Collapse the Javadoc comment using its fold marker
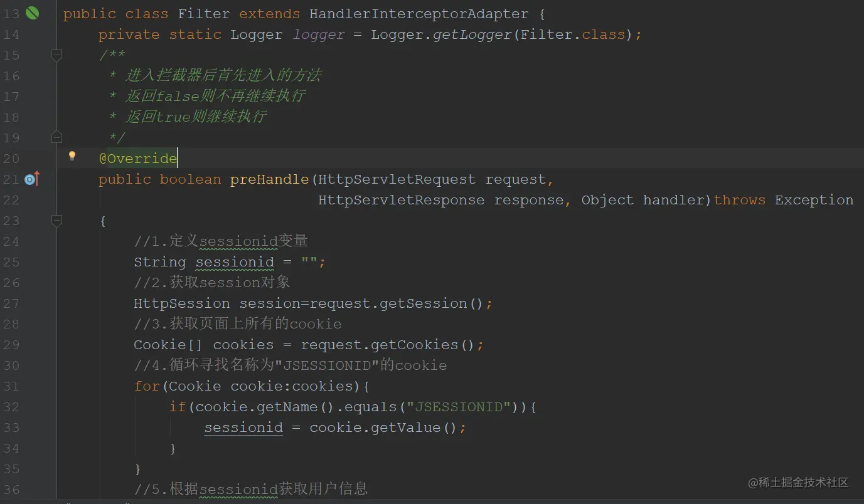The image size is (864, 504). tap(56, 55)
